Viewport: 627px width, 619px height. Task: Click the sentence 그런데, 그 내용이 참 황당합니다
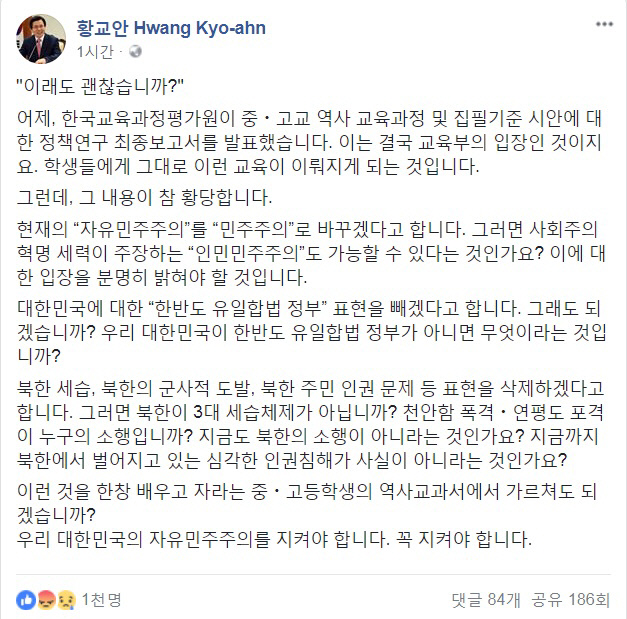tap(144, 198)
